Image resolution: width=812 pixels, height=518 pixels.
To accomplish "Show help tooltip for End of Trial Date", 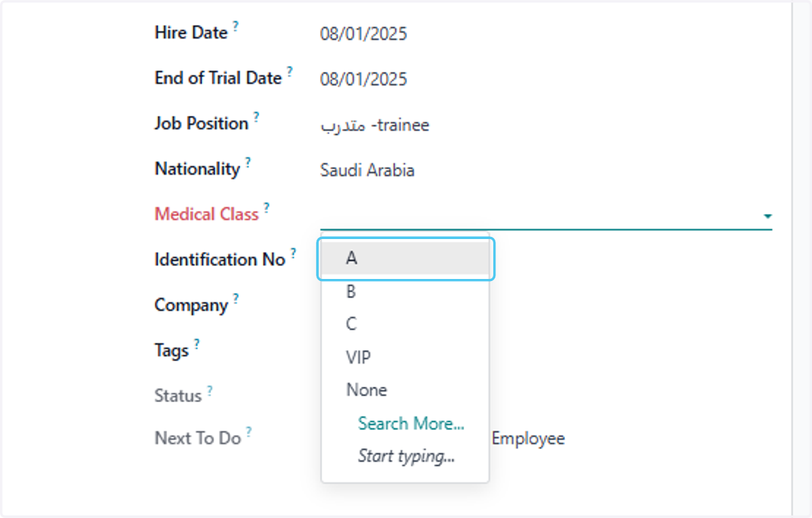I will [x=290, y=71].
